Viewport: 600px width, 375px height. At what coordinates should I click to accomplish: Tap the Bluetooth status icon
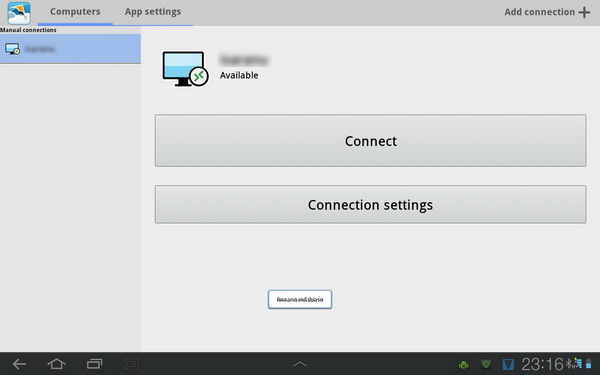point(568,364)
